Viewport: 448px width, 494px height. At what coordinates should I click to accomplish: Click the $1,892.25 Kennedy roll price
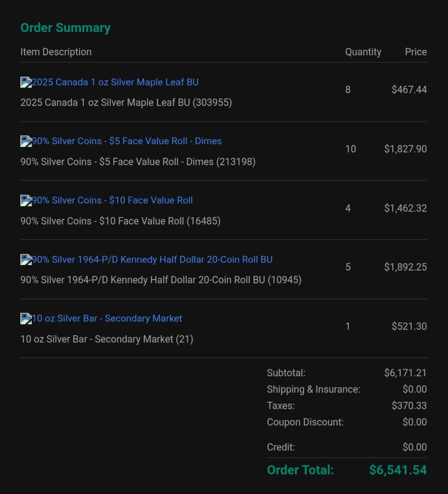point(405,267)
